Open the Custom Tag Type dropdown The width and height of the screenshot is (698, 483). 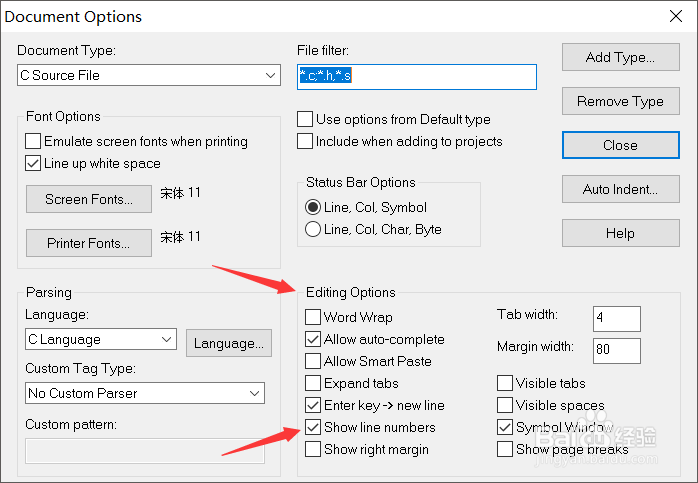tap(254, 394)
